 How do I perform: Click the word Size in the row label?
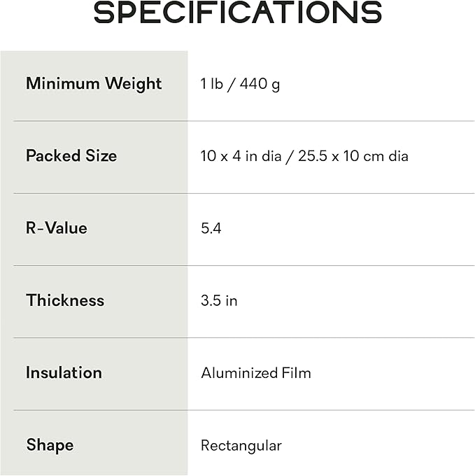101,156
